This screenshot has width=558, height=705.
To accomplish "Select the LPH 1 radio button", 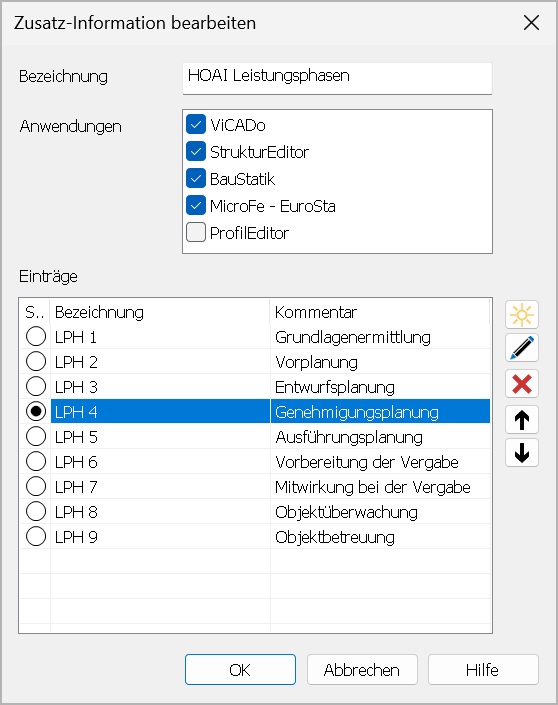I will (x=36, y=336).
